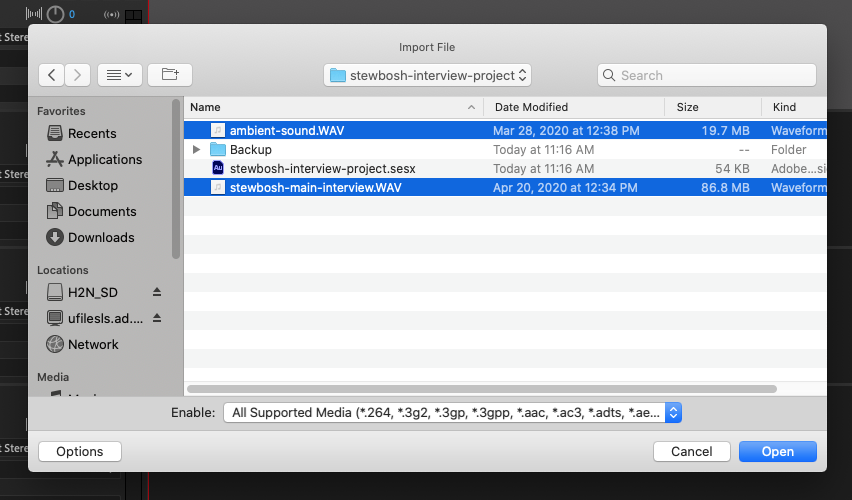Sort files by Size column
The width and height of the screenshot is (852, 500).
687,107
